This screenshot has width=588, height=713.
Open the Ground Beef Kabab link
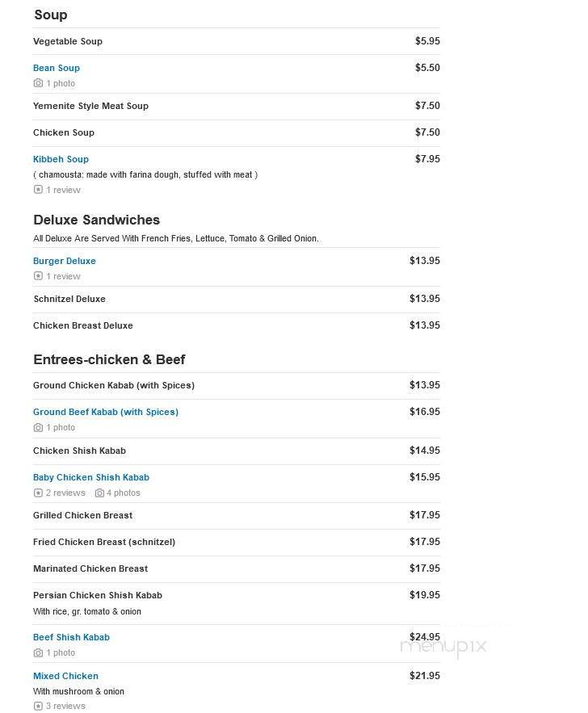coord(106,412)
